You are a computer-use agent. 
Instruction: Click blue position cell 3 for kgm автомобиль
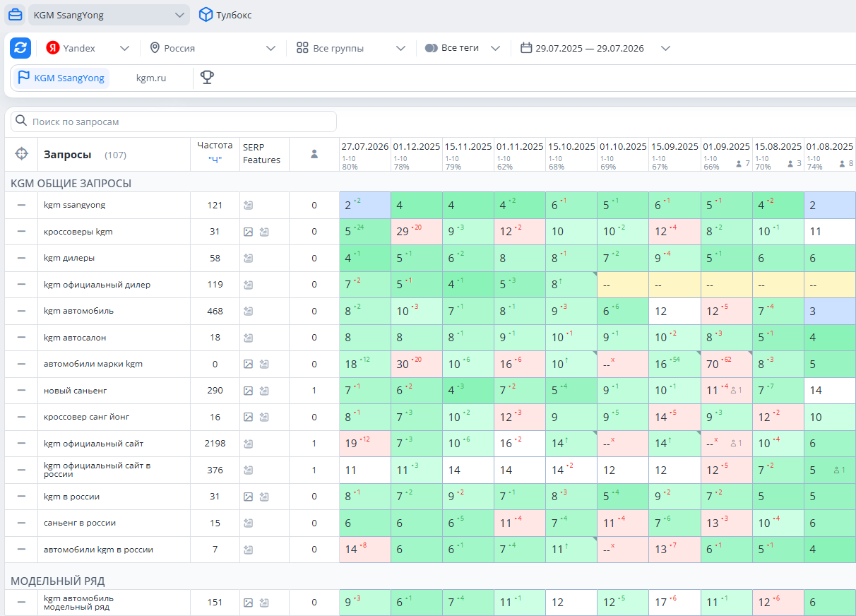tap(830, 311)
